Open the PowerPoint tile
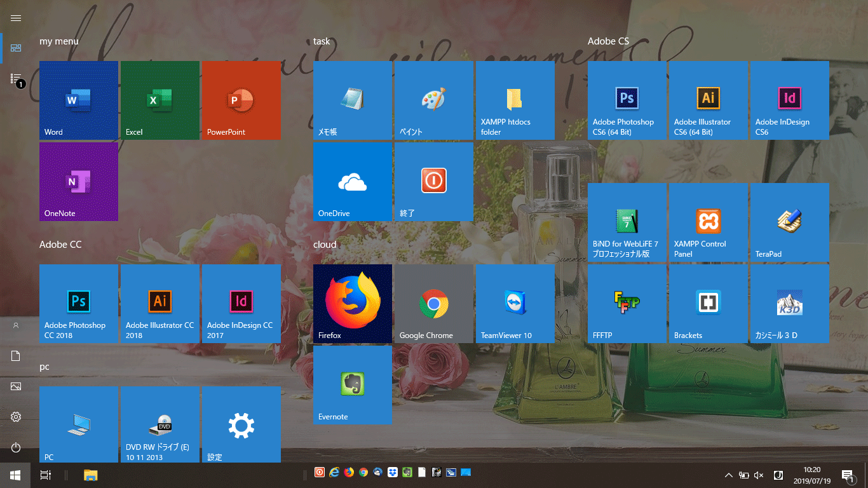Viewport: 868px width, 488px height. pos(241,100)
